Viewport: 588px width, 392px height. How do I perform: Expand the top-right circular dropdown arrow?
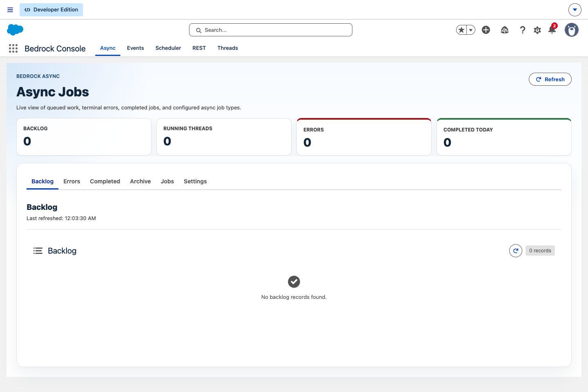click(575, 9)
